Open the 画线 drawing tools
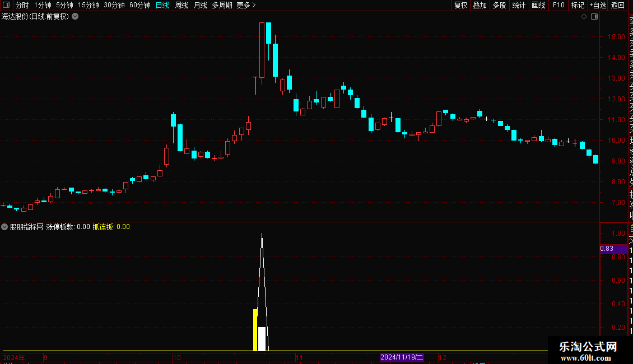The width and height of the screenshot is (633, 364). coord(538,5)
